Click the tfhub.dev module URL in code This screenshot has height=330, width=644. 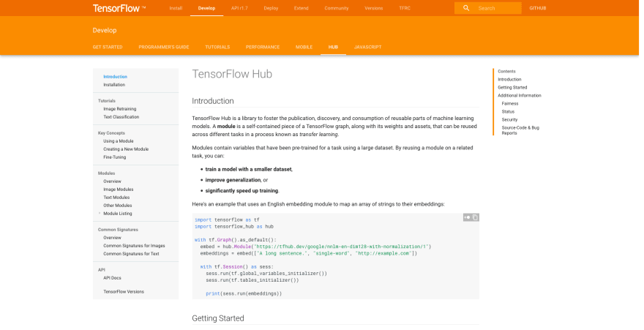pos(342,247)
